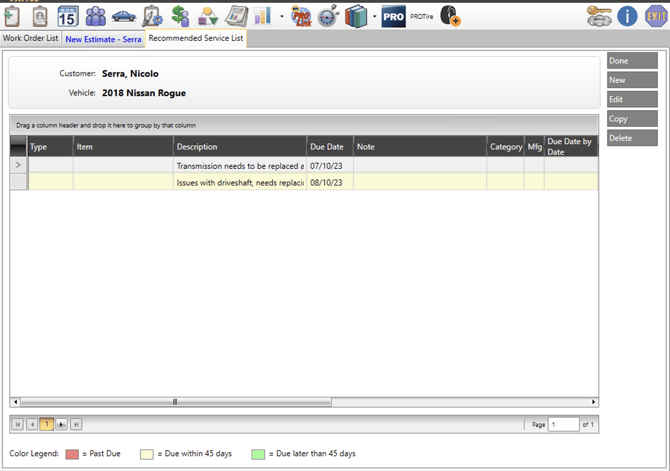Go to the first page button
The image size is (670, 471).
coord(18,424)
